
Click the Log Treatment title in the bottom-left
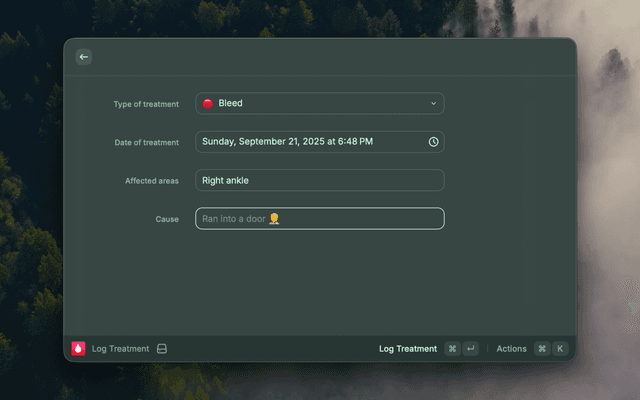[x=120, y=349]
